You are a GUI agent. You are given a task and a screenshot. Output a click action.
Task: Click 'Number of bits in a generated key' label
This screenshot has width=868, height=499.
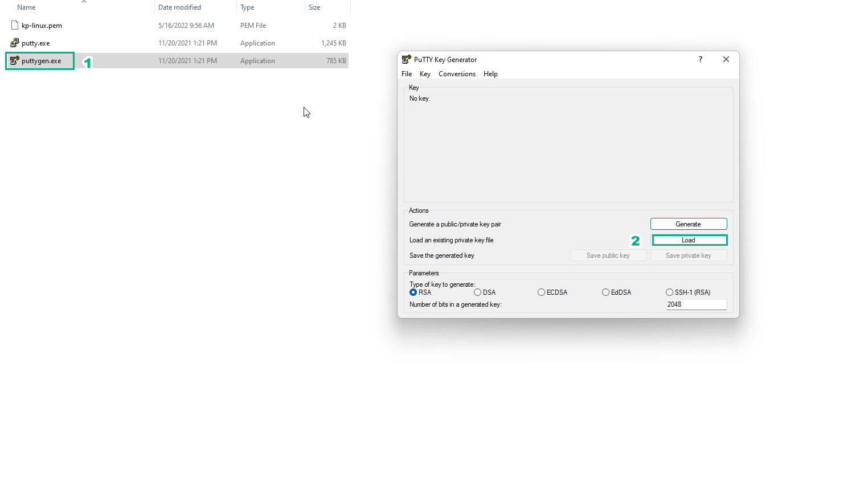(x=455, y=304)
